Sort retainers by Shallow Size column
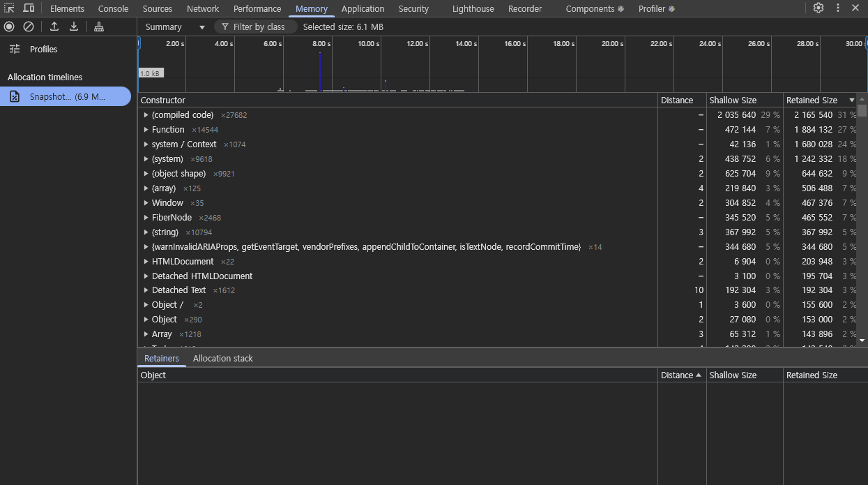868x485 pixels. click(x=745, y=375)
